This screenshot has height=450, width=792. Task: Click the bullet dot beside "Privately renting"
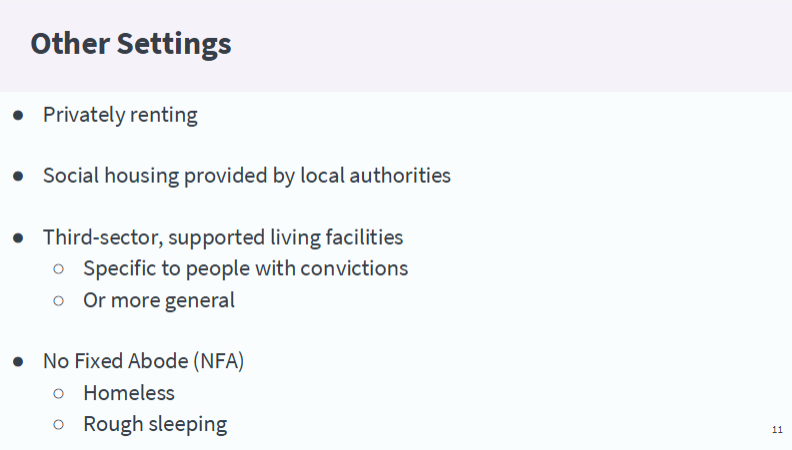18,115
